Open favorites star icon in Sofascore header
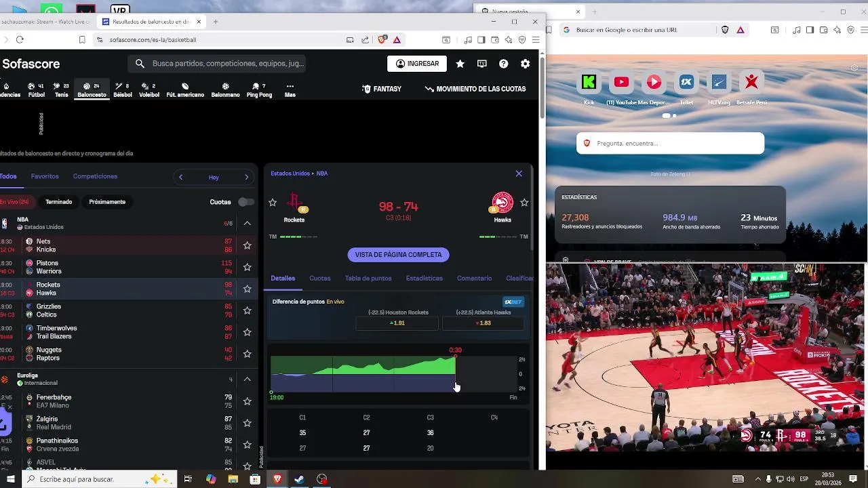The width and height of the screenshot is (868, 488). coord(460,64)
